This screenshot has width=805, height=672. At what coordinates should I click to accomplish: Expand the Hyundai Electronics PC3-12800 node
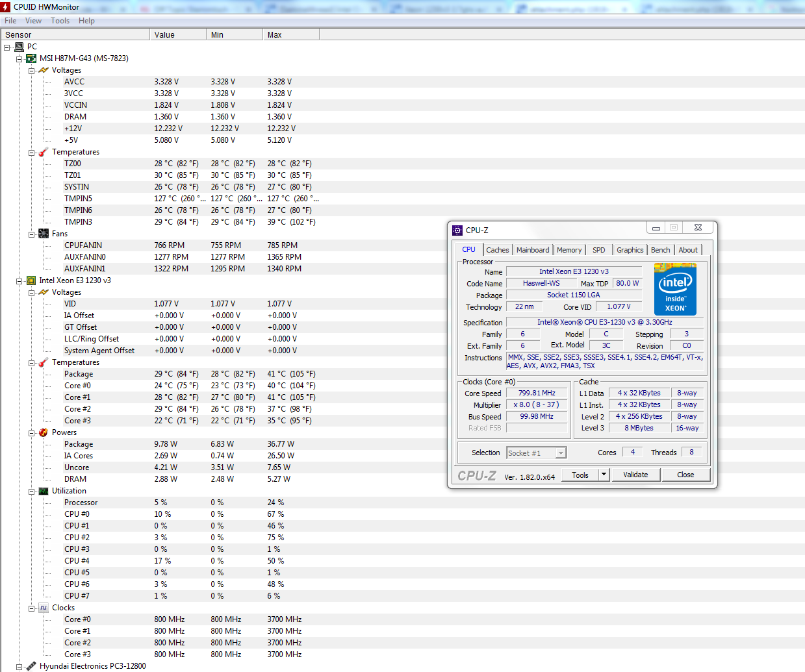[19, 667]
